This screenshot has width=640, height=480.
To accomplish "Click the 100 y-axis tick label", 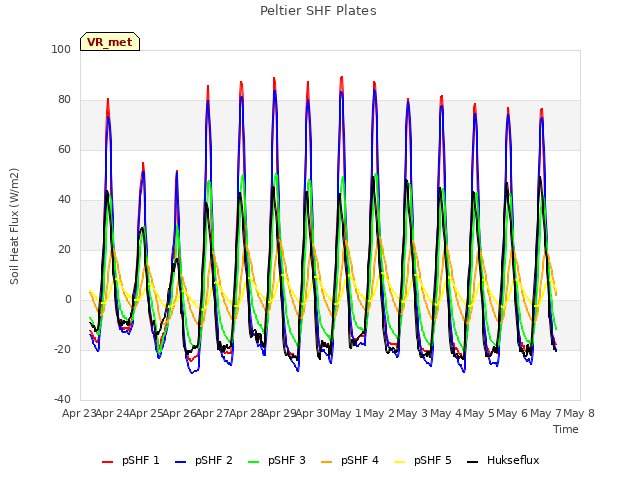I will coord(61,49).
